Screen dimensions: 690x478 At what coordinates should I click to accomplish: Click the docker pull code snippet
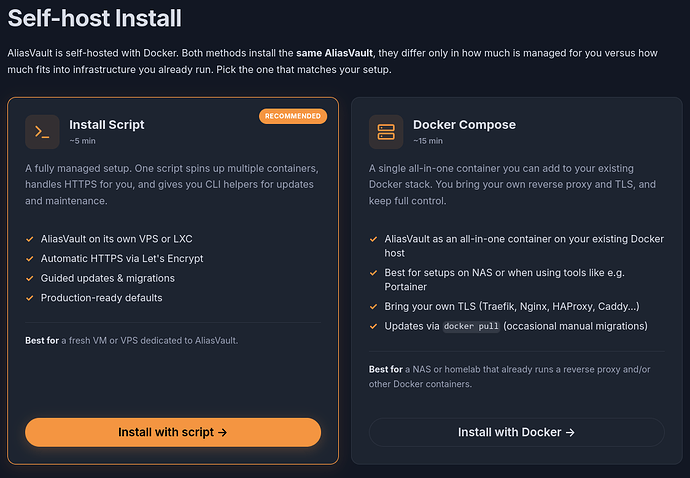click(x=471, y=326)
